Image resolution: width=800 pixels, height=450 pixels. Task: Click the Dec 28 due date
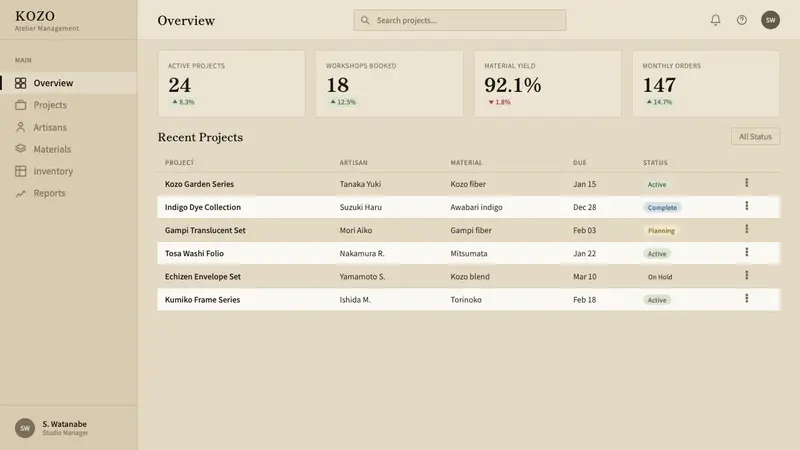click(x=584, y=207)
